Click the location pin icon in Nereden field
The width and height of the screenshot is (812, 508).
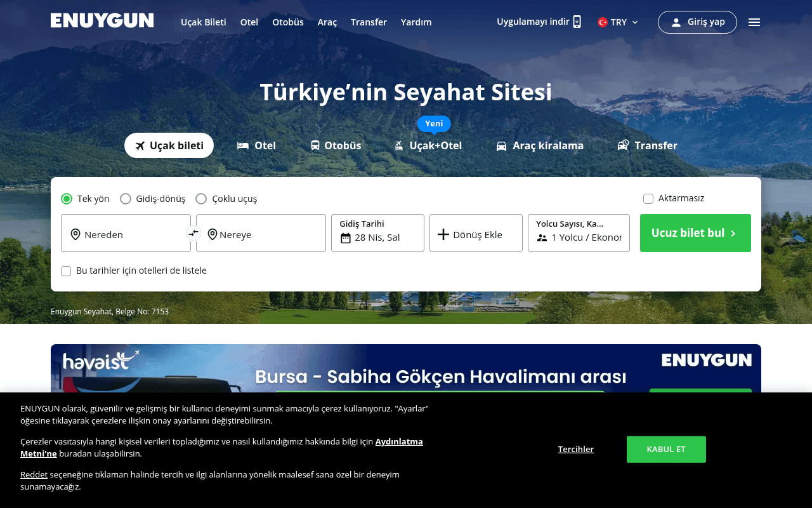(x=75, y=234)
